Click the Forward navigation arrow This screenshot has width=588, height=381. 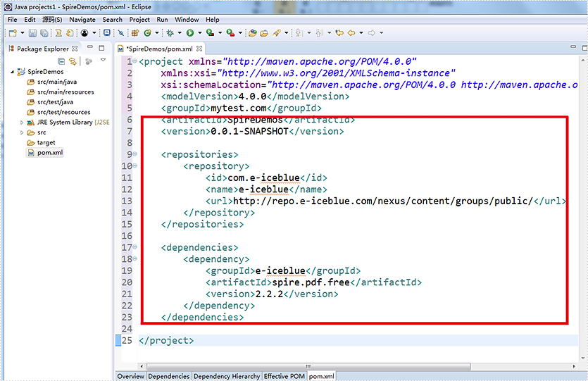(x=371, y=33)
